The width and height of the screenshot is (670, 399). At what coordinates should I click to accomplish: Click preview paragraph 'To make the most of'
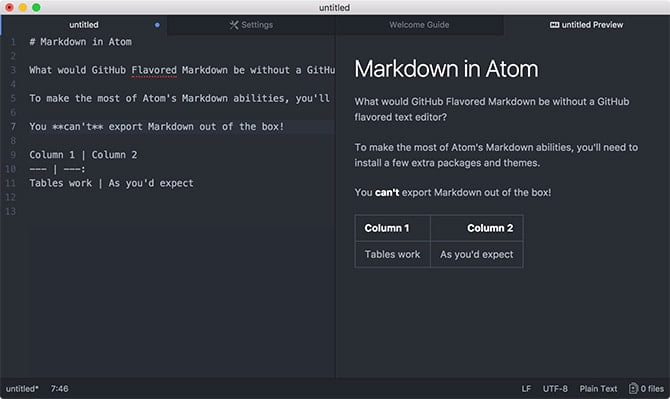coord(496,155)
